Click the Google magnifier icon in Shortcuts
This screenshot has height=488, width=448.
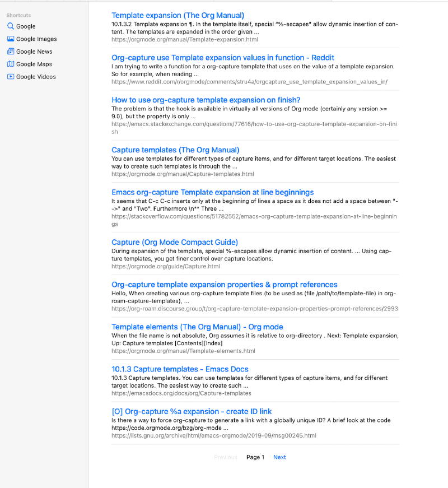pyautogui.click(x=11, y=26)
